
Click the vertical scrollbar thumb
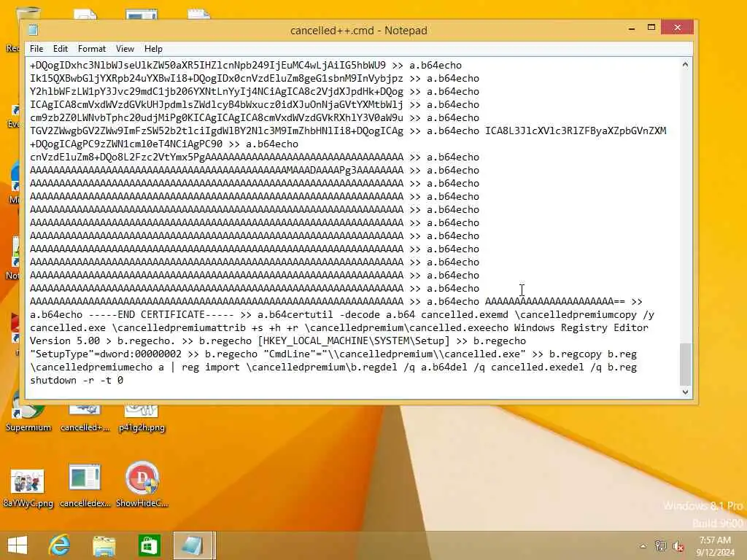685,364
